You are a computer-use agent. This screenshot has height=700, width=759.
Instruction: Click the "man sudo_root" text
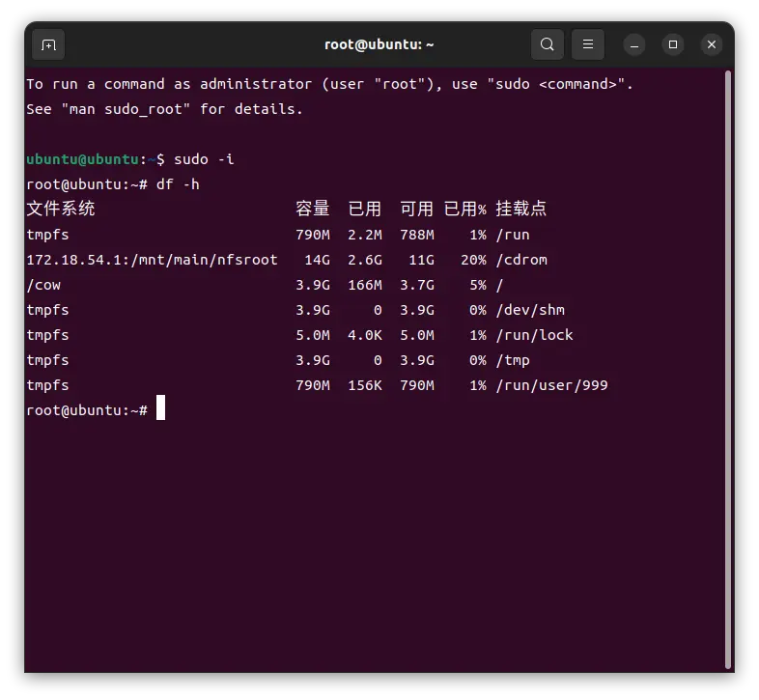(126, 109)
